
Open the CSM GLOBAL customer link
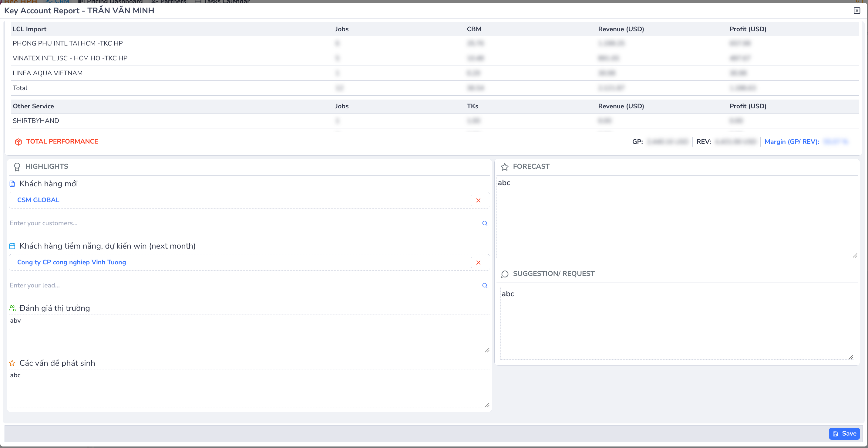click(x=38, y=200)
